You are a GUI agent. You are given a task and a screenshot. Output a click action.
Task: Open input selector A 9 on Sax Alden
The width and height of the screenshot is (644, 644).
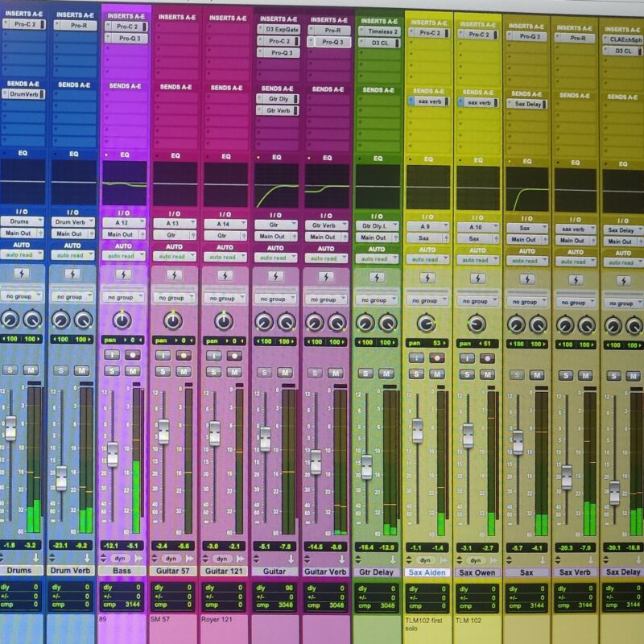427,226
